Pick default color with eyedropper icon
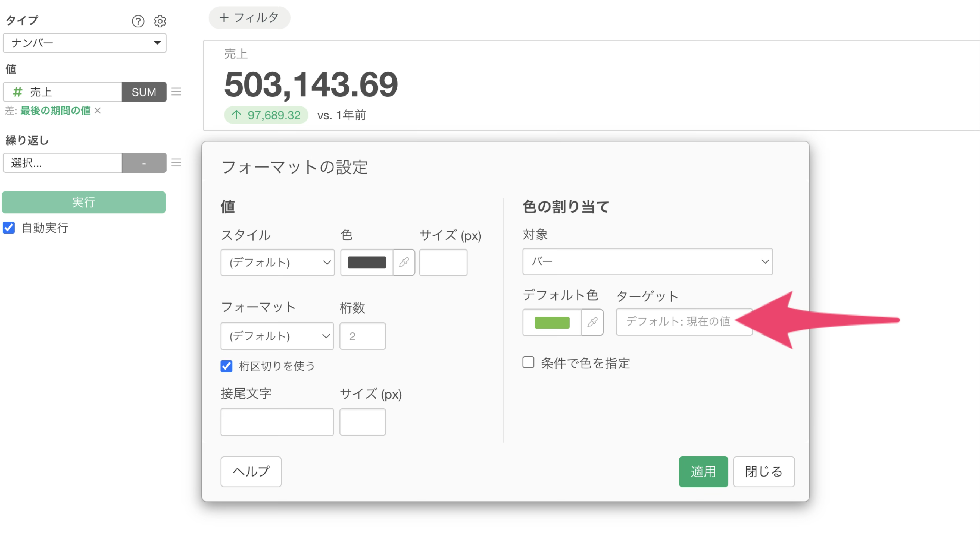The image size is (980, 555). (x=592, y=322)
